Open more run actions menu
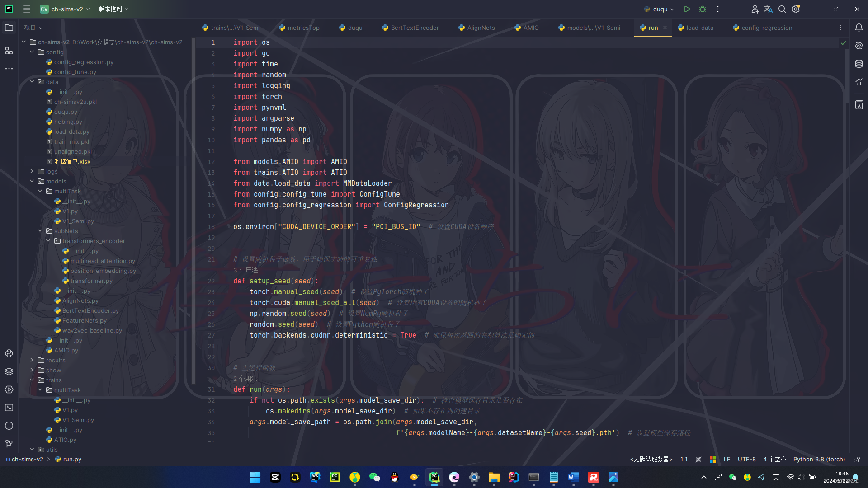 tap(718, 9)
